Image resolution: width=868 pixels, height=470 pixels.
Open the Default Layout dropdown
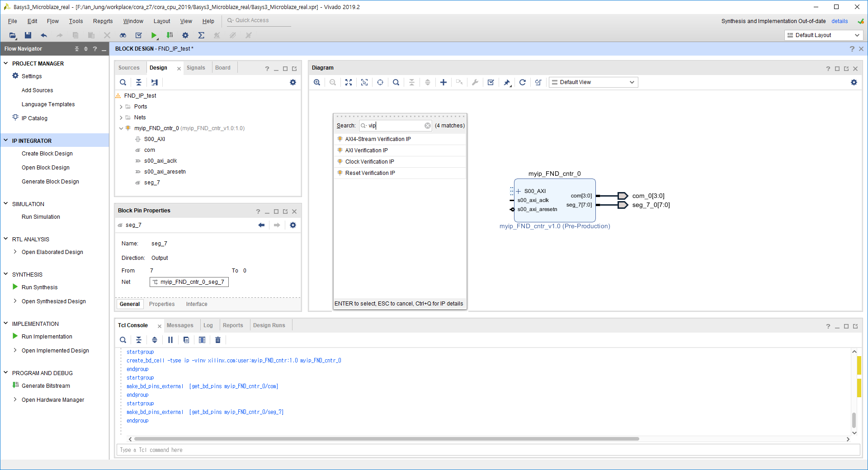pyautogui.click(x=823, y=35)
